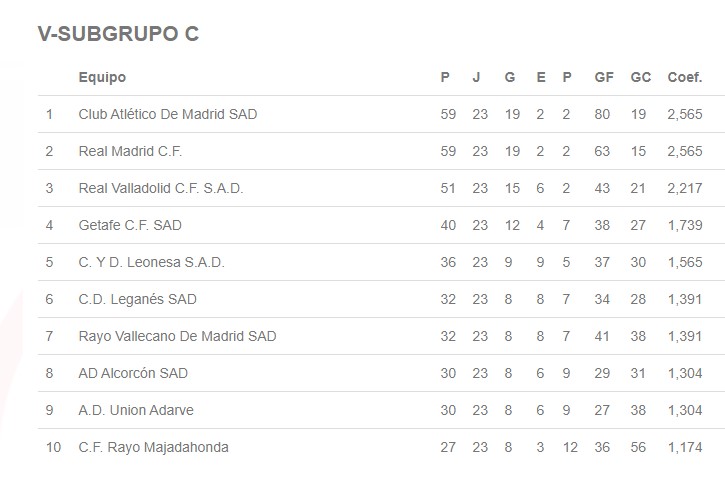725x488 pixels.
Task: Open Club Atlético De Madrid SAD team
Action: [x=167, y=114]
